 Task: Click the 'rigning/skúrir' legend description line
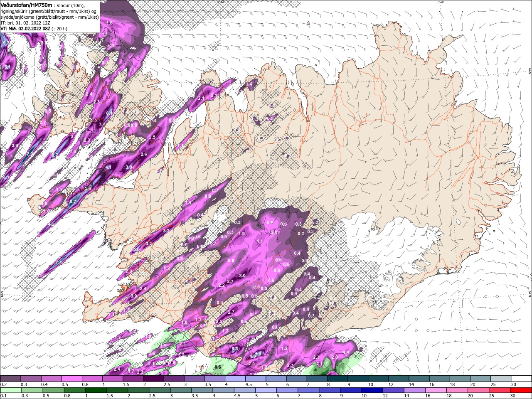[x=48, y=11]
